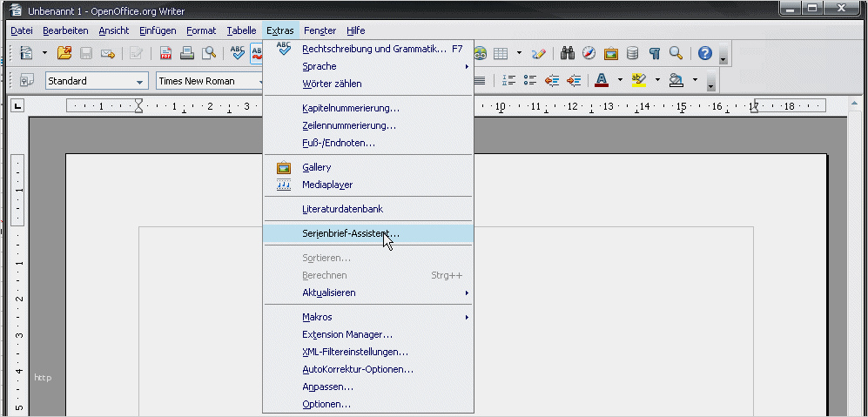The height and width of the screenshot is (417, 868).
Task: Toggle nonprinting characters pilcrow icon
Action: (x=654, y=54)
